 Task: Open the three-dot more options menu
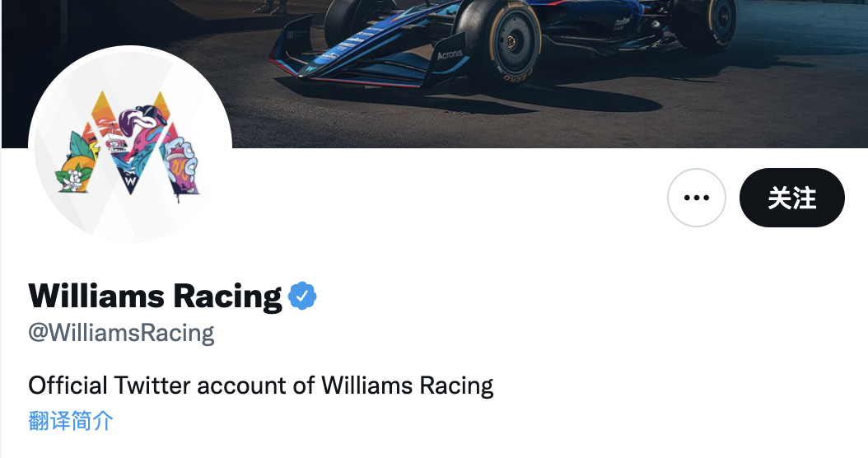(696, 198)
